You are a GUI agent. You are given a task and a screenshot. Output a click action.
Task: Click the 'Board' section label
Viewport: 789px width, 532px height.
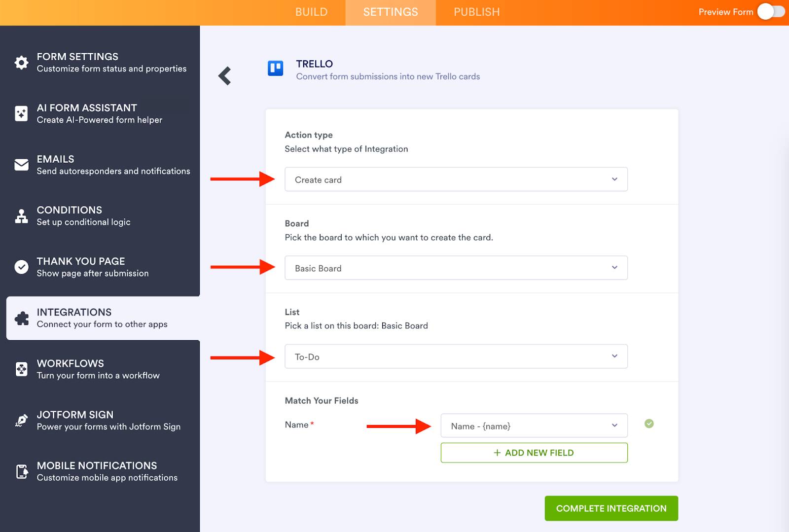[x=297, y=223]
